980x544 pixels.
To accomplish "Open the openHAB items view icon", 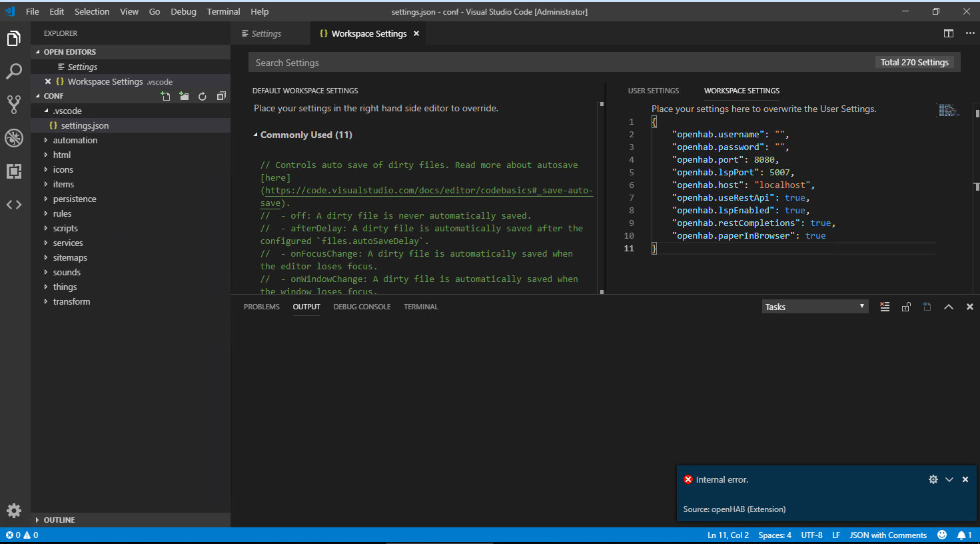I will point(14,205).
